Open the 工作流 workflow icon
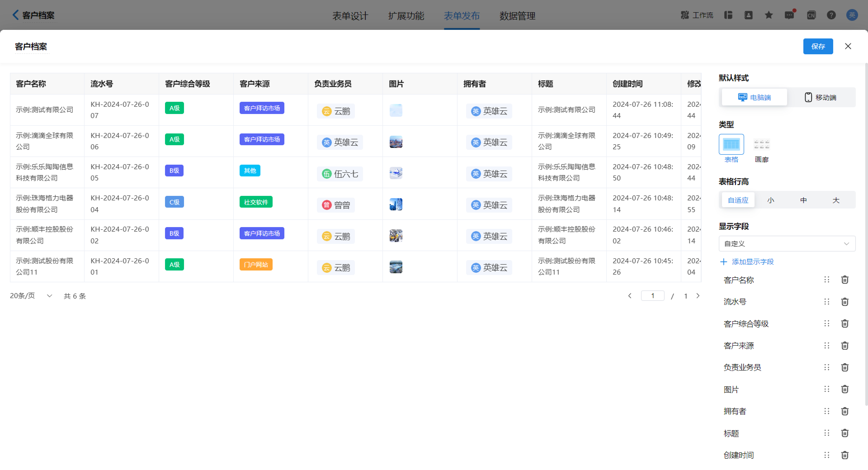868x470 pixels. pos(697,15)
